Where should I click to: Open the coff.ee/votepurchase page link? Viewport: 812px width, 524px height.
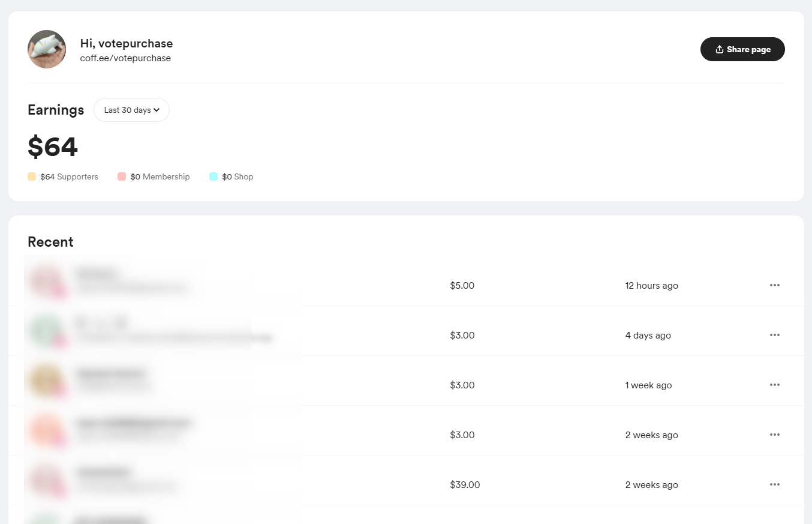[125, 58]
